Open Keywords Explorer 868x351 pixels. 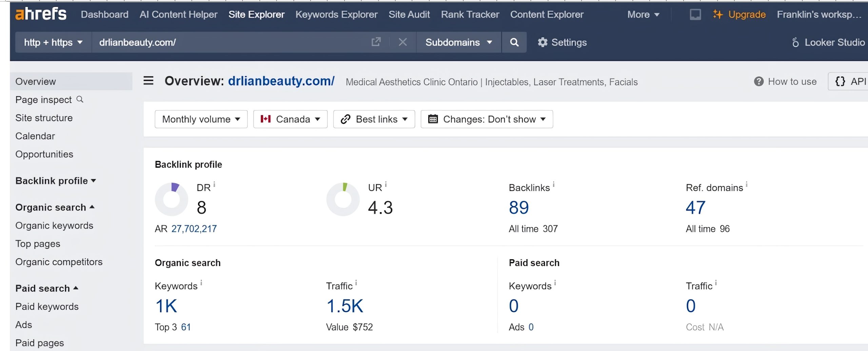coord(336,14)
